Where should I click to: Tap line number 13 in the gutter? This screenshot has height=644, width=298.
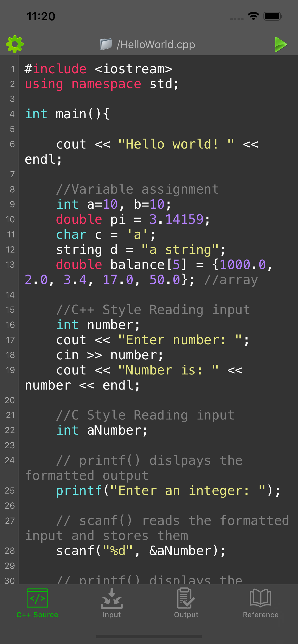pyautogui.click(x=10, y=264)
